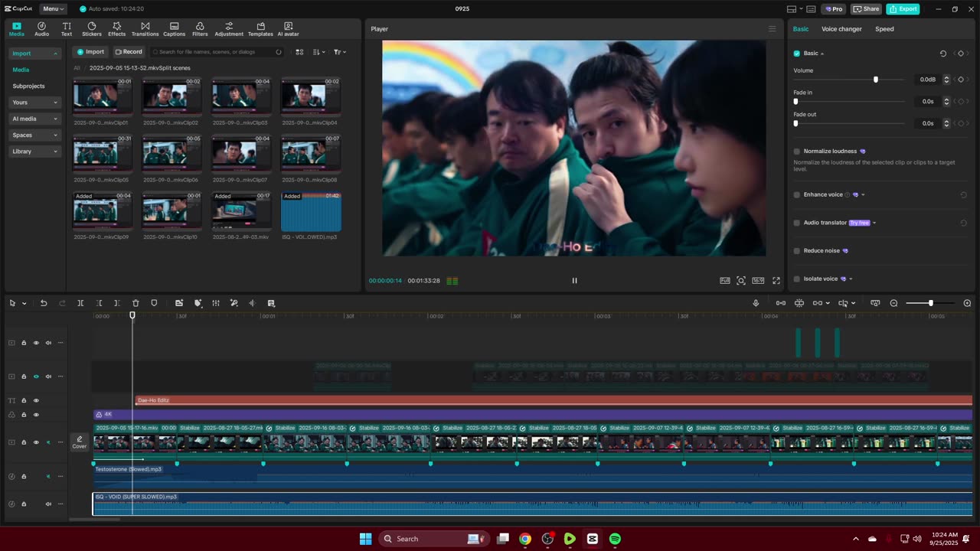
Task: Click the media search input field
Action: coord(217,52)
